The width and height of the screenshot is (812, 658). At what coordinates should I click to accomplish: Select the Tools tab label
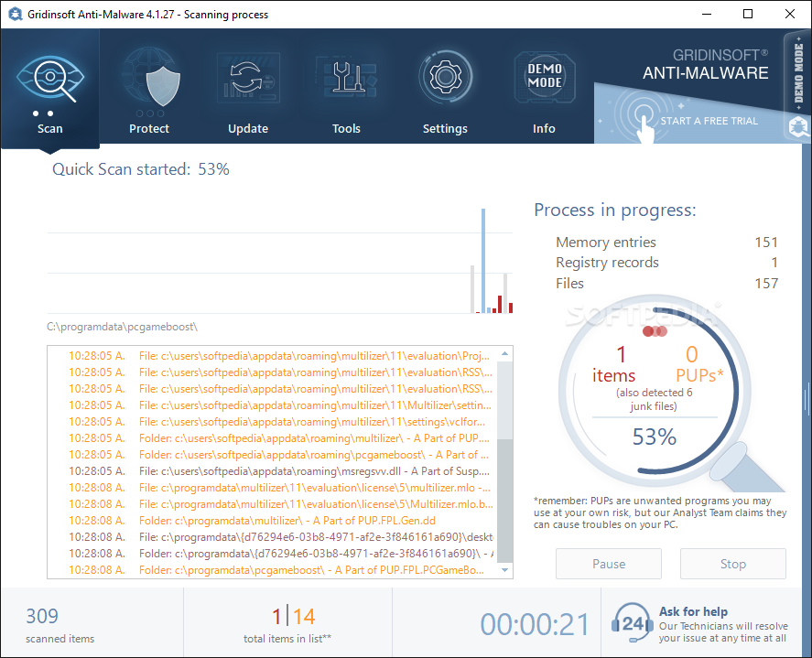[x=346, y=128]
